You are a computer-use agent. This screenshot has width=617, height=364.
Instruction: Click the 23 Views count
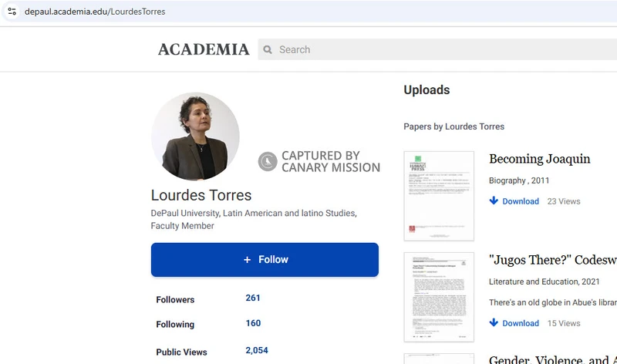tap(564, 201)
